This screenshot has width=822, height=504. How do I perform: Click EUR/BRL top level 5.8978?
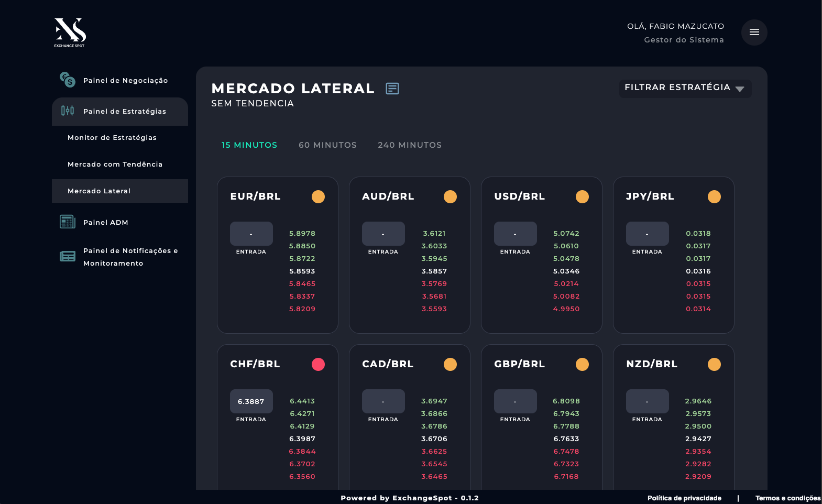[302, 234]
